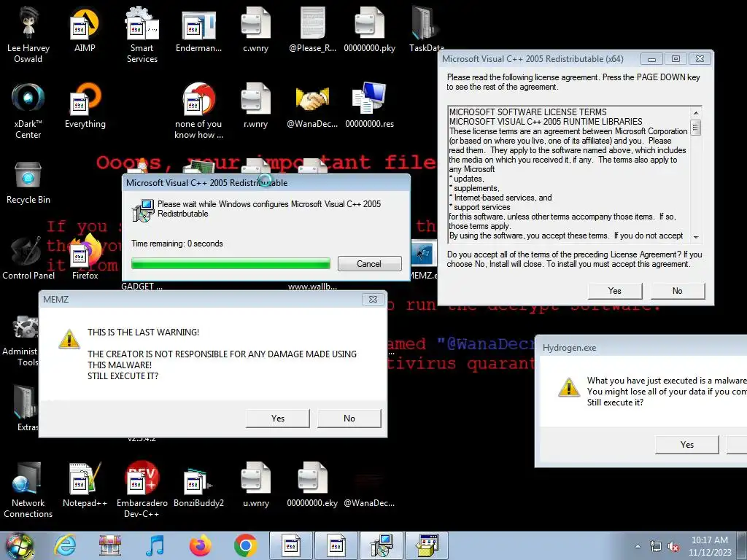
Task: Open the taskbar clock showing 10:17 AM
Action: [x=710, y=546]
